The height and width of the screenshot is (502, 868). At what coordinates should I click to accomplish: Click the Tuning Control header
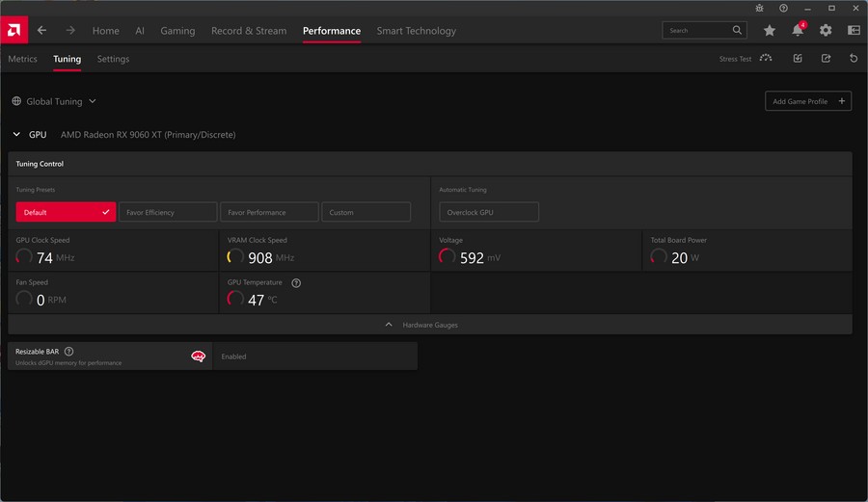430,164
